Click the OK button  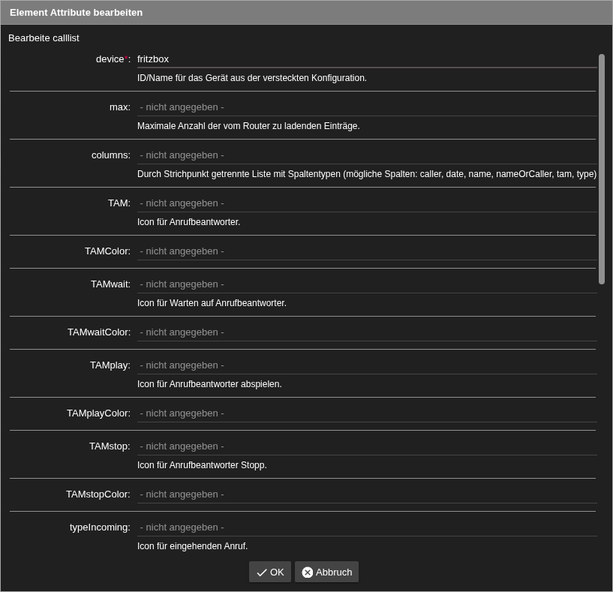(270, 572)
